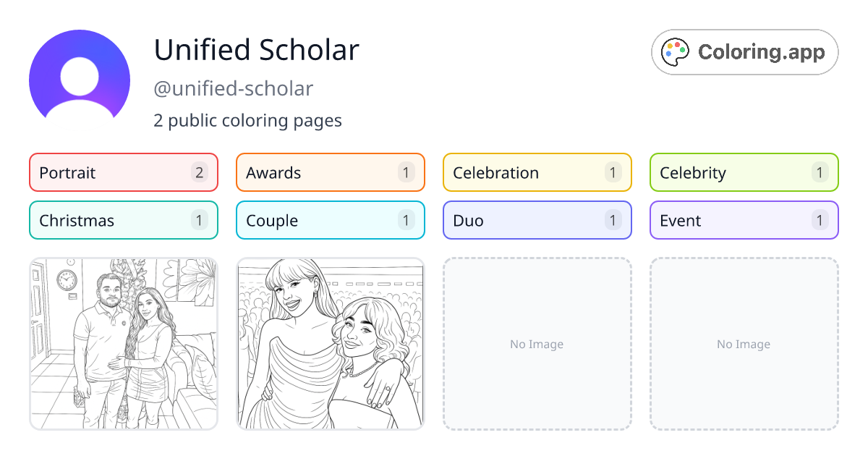Click the first No Image placeholder
Image resolution: width=868 pixels, height=456 pixels.
pos(537,343)
